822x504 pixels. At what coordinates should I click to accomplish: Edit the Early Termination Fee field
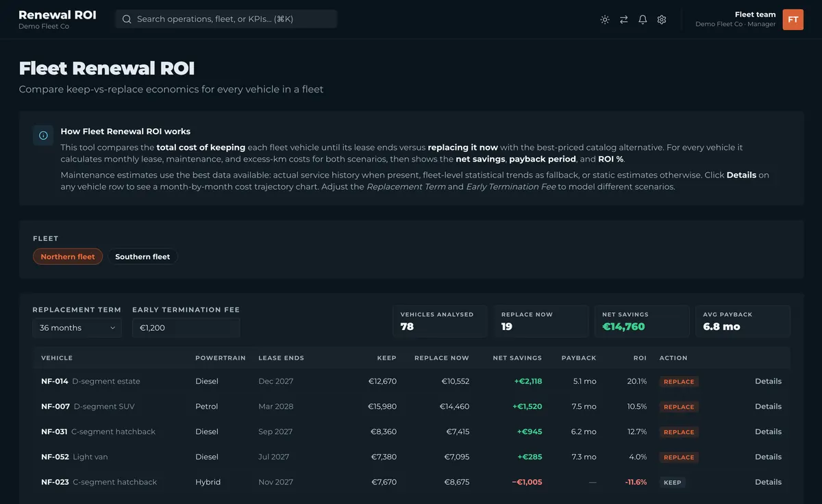point(186,328)
